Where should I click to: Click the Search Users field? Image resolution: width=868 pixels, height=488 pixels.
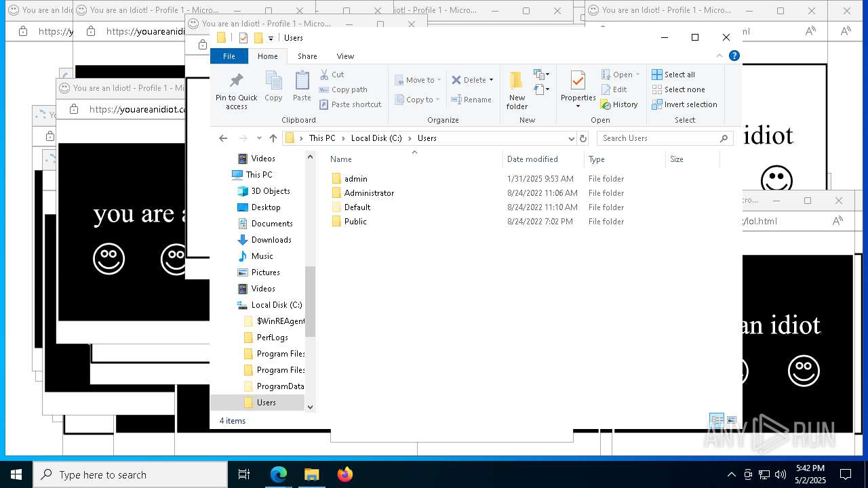(665, 138)
